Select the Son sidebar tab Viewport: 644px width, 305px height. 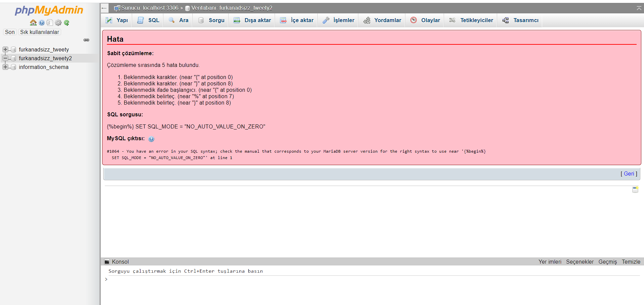click(x=10, y=32)
